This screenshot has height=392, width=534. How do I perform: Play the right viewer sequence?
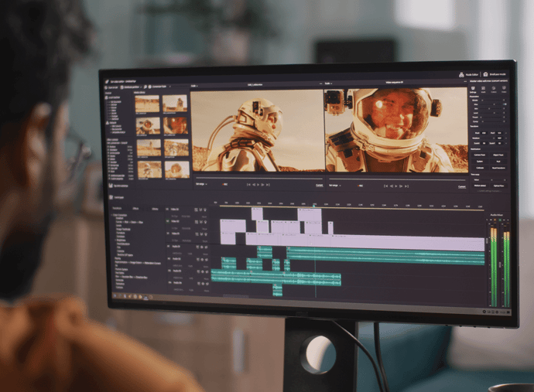click(395, 186)
